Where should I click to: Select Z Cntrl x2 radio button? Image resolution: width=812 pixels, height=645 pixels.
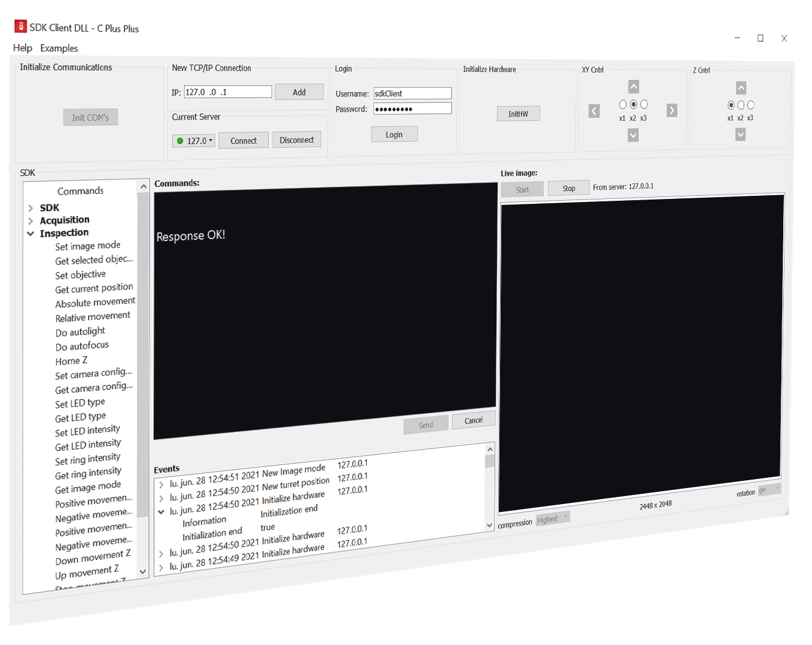pos(741,105)
